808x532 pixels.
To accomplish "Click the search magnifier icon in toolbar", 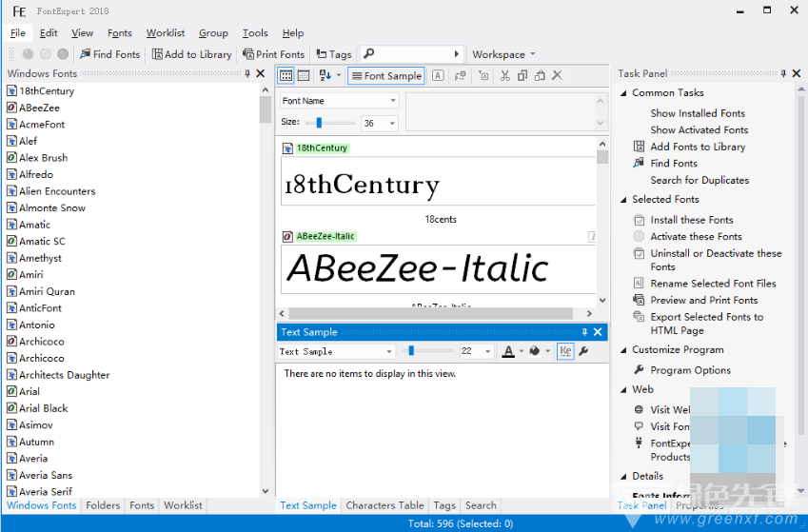I will pyautogui.click(x=369, y=53).
